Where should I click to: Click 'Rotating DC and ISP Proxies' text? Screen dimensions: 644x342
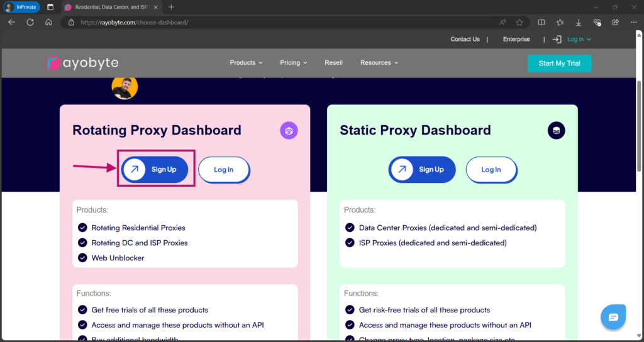pyautogui.click(x=140, y=243)
